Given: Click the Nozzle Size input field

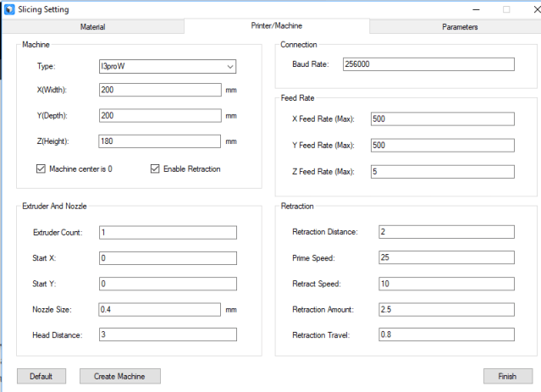Looking at the screenshot, I should pyautogui.click(x=159, y=310).
